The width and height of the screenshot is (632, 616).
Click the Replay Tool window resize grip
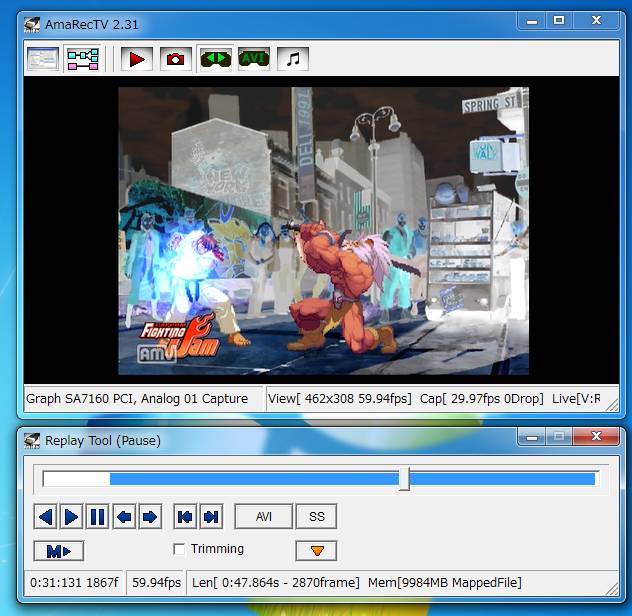(x=612, y=589)
